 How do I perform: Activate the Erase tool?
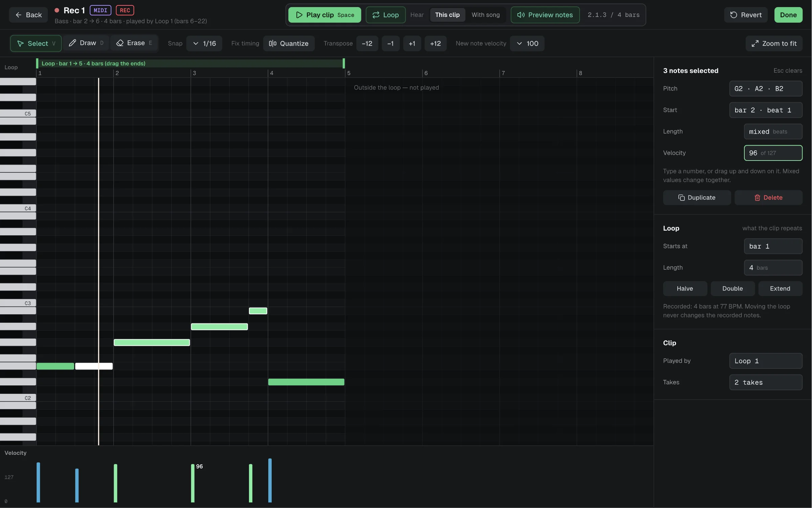134,43
